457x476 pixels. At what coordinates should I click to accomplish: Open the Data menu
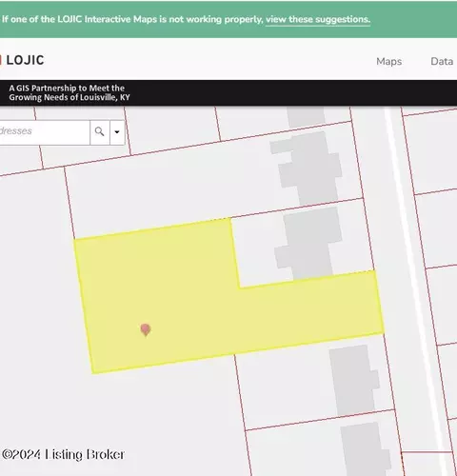[442, 61]
